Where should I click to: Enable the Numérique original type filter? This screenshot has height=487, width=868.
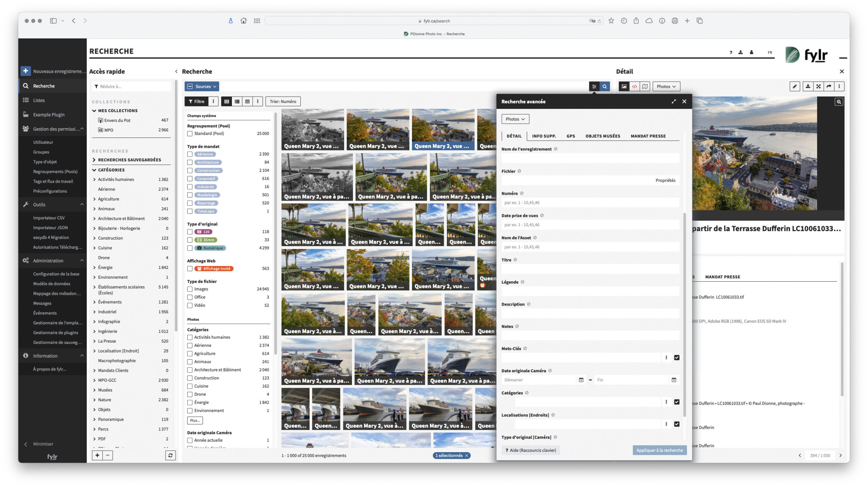tap(190, 248)
